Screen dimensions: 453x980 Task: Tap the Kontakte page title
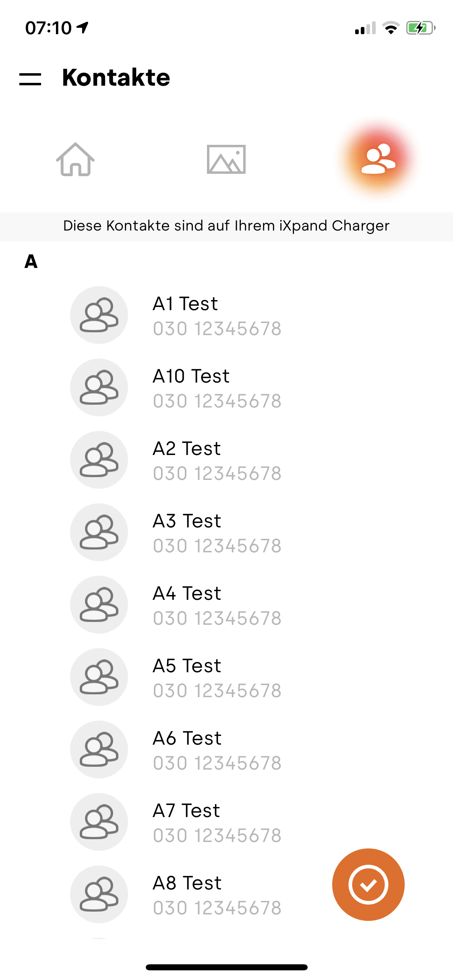click(116, 77)
